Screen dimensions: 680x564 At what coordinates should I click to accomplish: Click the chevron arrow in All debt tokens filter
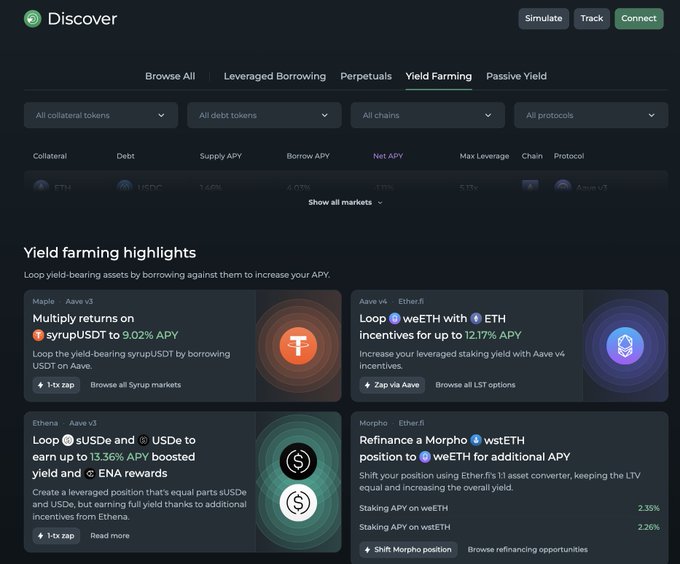click(x=324, y=115)
